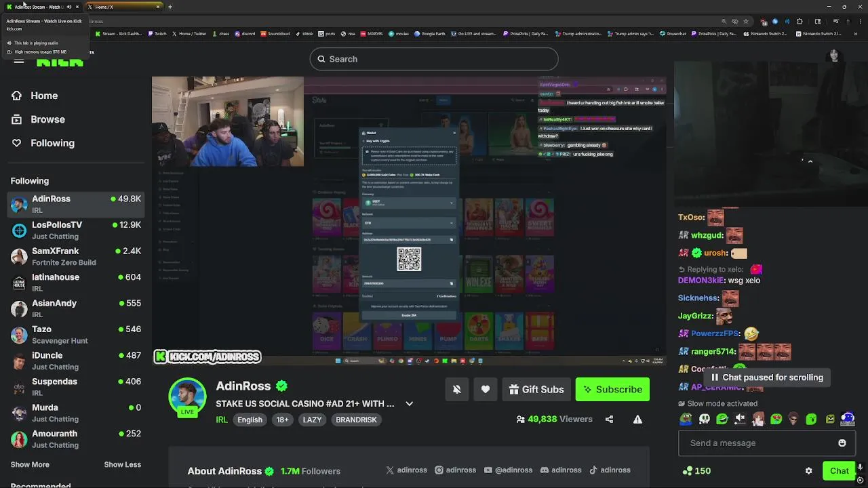This screenshot has height=488, width=868.
Task: Open YouTube @adinross social link
Action: click(508, 470)
